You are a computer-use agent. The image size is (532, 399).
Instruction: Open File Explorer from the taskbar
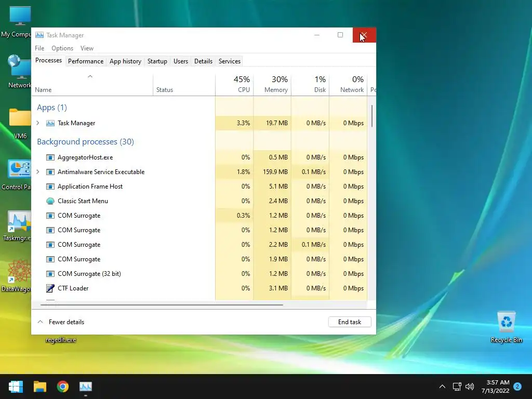pyautogui.click(x=39, y=387)
